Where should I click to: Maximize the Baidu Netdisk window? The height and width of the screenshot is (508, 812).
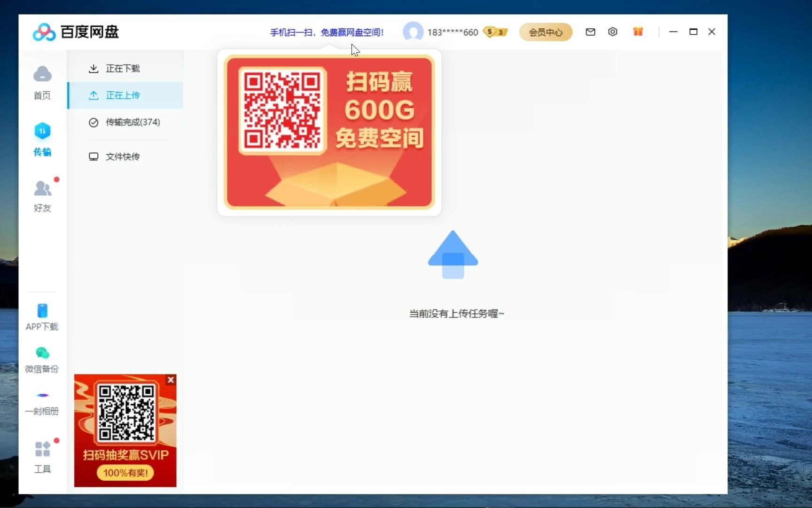point(693,32)
